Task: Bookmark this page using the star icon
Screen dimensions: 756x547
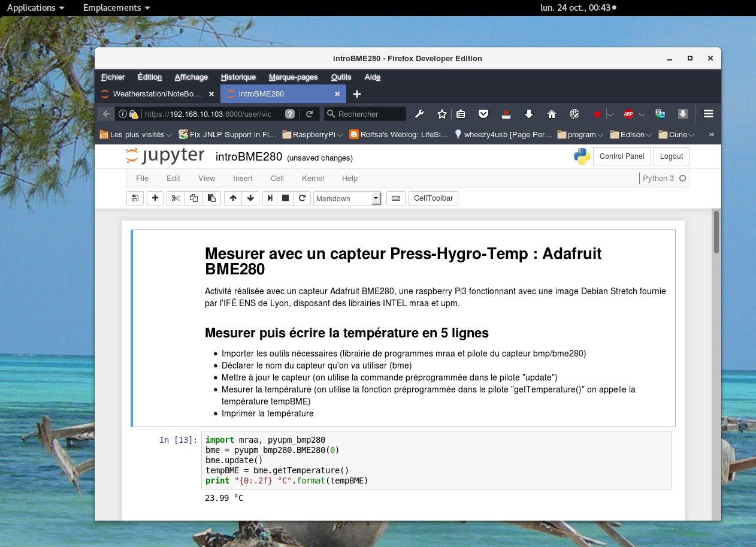Action: pyautogui.click(x=441, y=114)
